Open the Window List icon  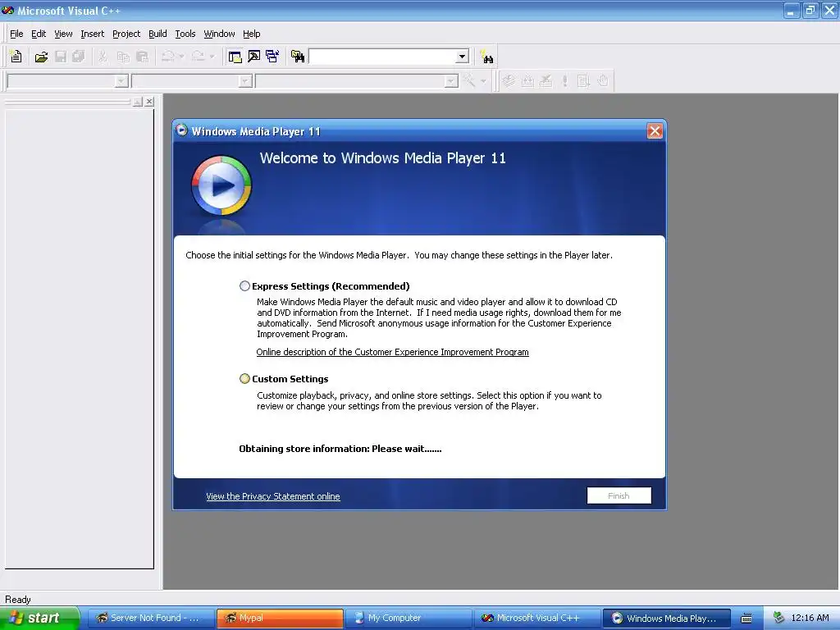click(272, 57)
